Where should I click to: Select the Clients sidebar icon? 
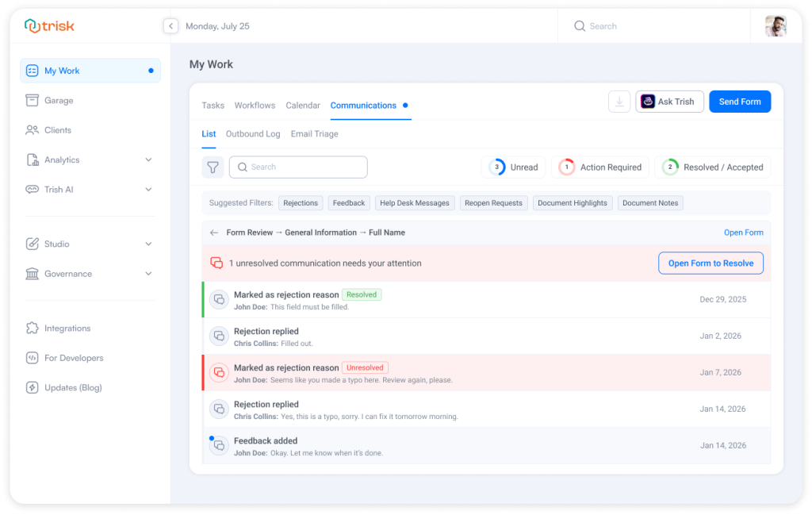[x=31, y=130]
